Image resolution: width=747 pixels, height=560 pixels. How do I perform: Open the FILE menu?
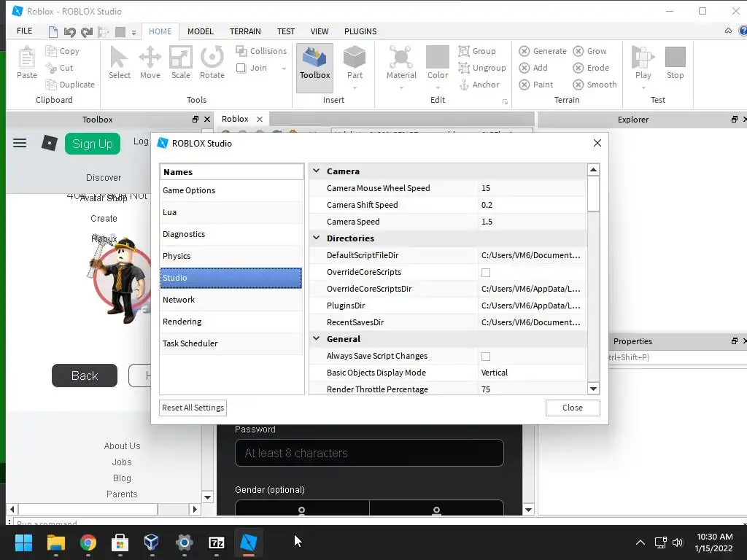tap(24, 31)
